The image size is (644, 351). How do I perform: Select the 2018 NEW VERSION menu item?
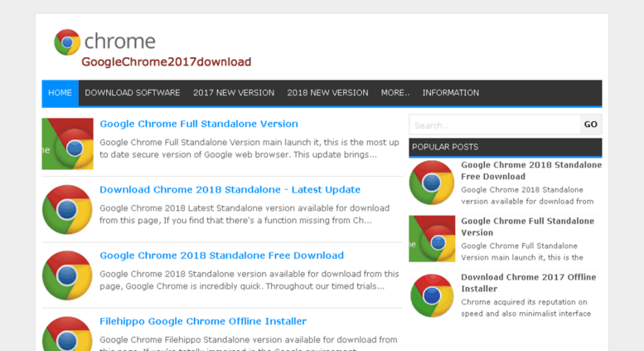point(327,93)
